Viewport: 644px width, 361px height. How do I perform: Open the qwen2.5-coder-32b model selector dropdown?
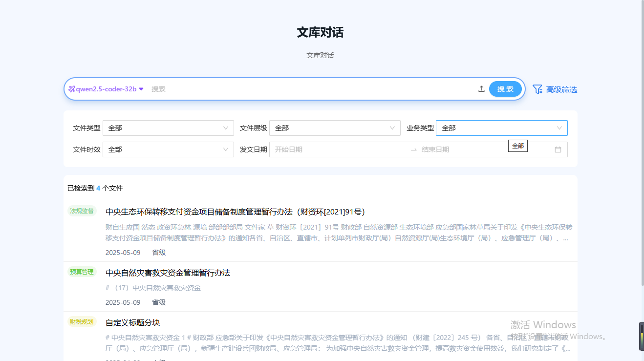pyautogui.click(x=107, y=89)
